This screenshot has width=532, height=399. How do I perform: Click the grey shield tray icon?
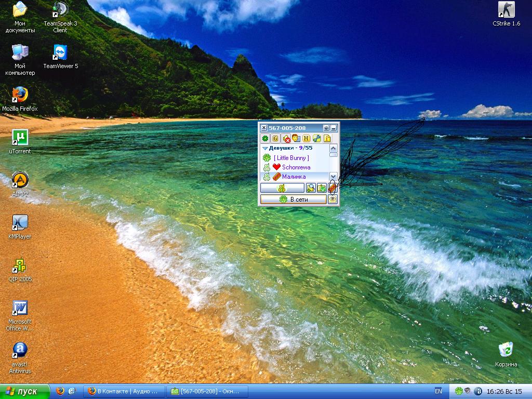(468, 391)
